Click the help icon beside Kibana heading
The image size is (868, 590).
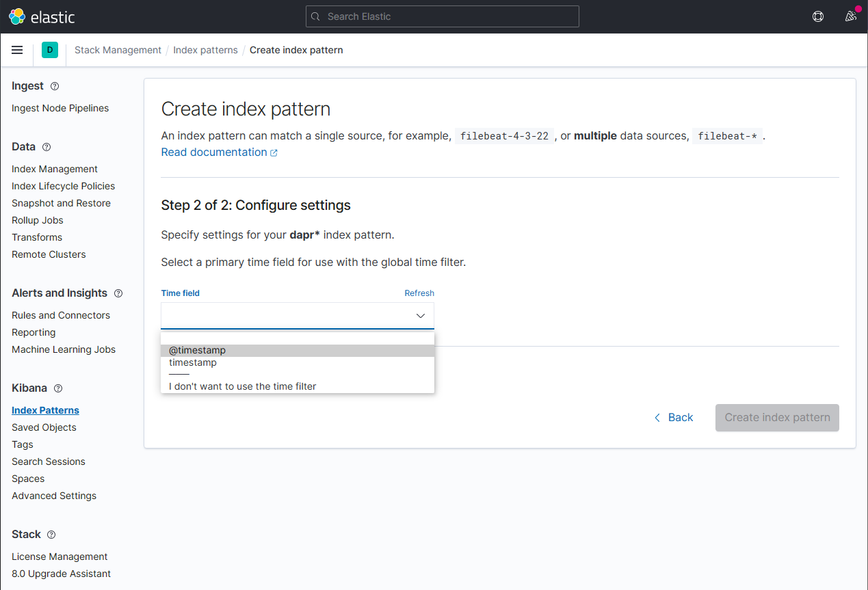59,388
